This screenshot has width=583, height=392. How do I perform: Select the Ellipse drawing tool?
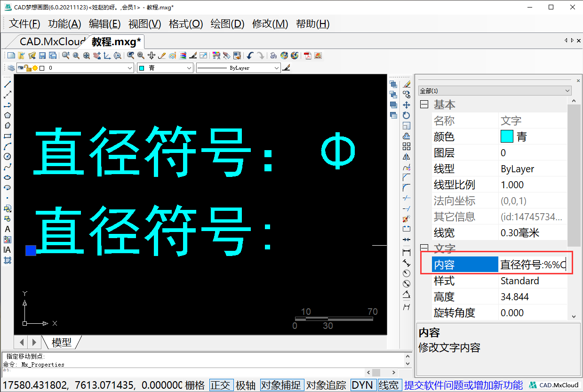pos(7,177)
